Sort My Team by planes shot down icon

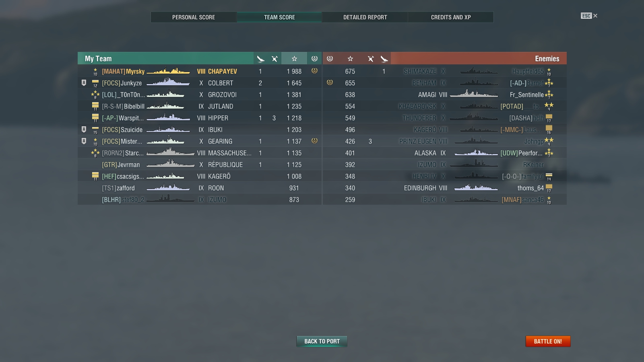275,59
